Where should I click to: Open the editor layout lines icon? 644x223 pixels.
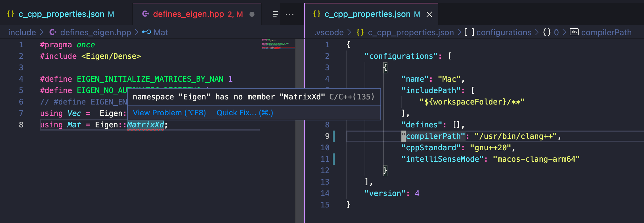point(275,14)
